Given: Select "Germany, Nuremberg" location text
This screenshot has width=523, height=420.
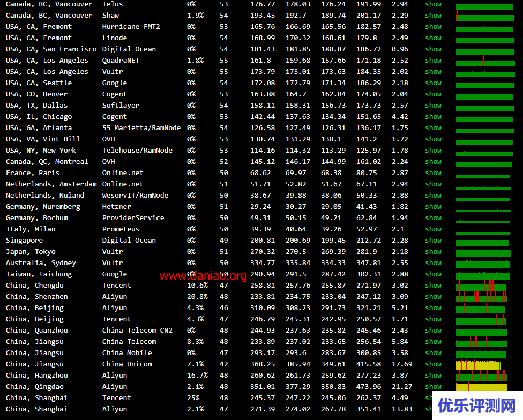Looking at the screenshot, I should (43, 207).
